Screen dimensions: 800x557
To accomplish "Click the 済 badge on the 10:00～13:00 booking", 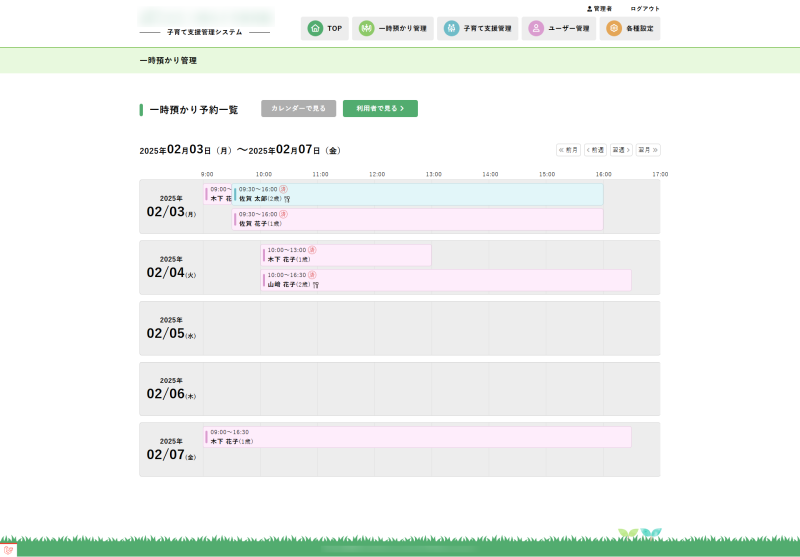I will click(313, 249).
